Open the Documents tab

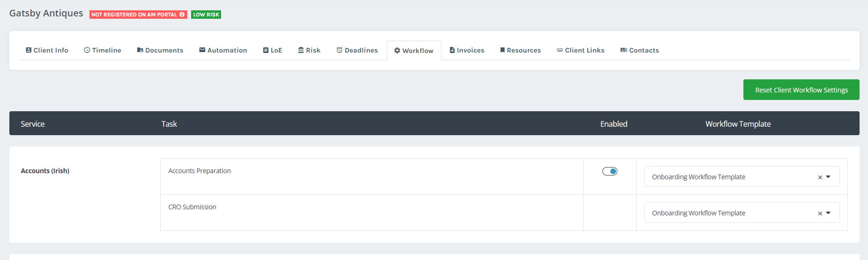point(160,50)
